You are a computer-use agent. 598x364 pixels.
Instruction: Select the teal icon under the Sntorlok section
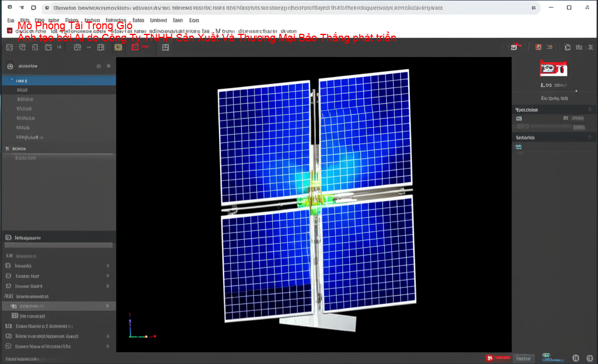click(519, 146)
